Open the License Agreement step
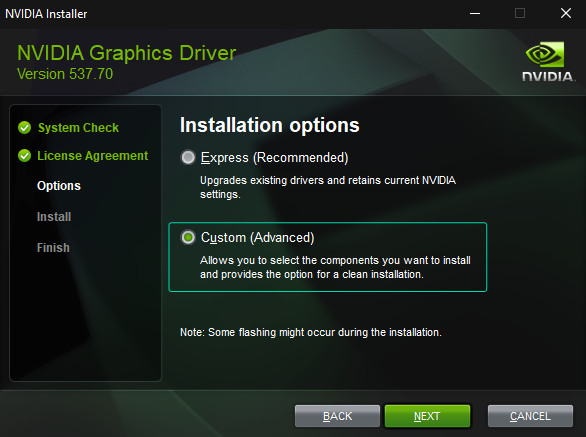 (x=93, y=156)
